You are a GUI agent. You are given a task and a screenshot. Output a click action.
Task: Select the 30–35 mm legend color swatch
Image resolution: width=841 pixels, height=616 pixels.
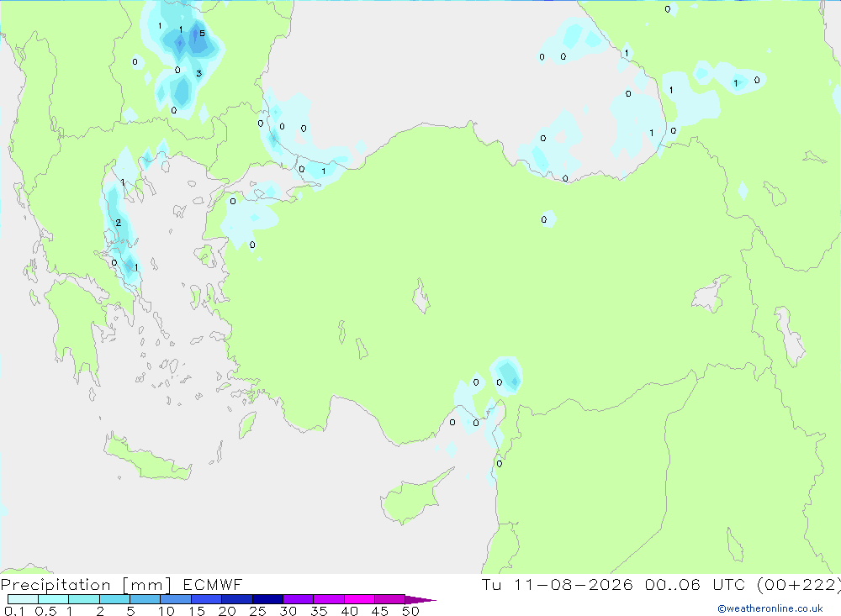(x=299, y=599)
